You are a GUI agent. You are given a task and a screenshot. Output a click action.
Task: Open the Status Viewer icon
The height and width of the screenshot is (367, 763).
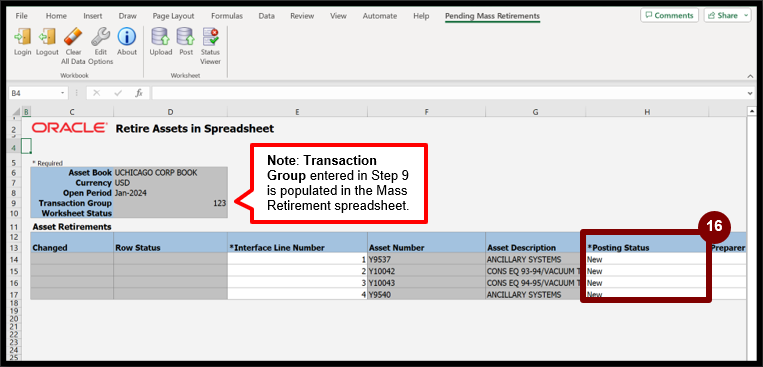(x=211, y=37)
